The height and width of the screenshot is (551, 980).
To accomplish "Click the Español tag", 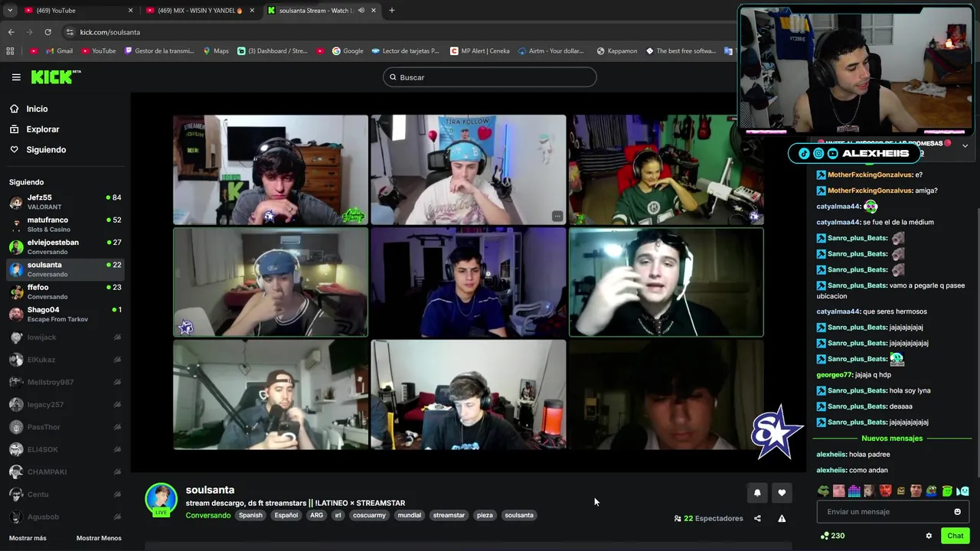I will [286, 515].
